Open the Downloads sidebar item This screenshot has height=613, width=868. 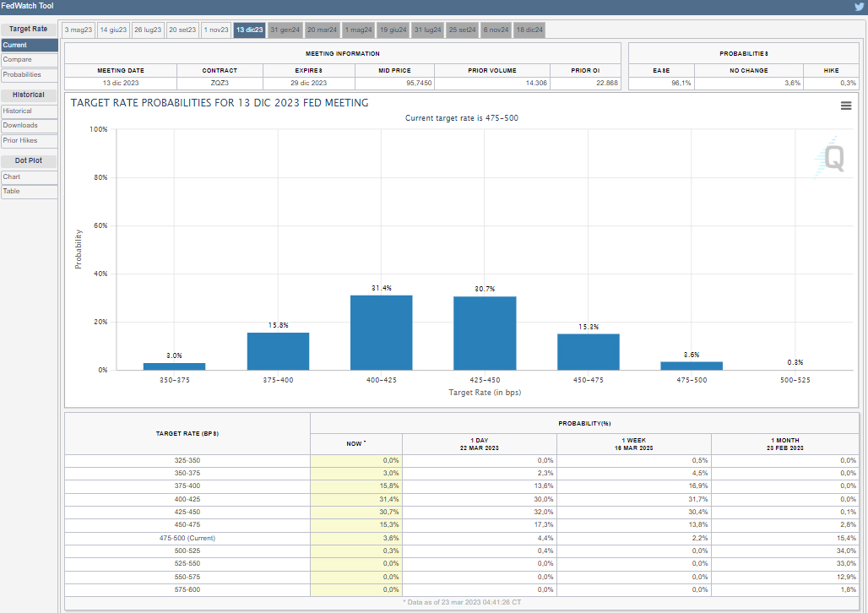point(29,126)
